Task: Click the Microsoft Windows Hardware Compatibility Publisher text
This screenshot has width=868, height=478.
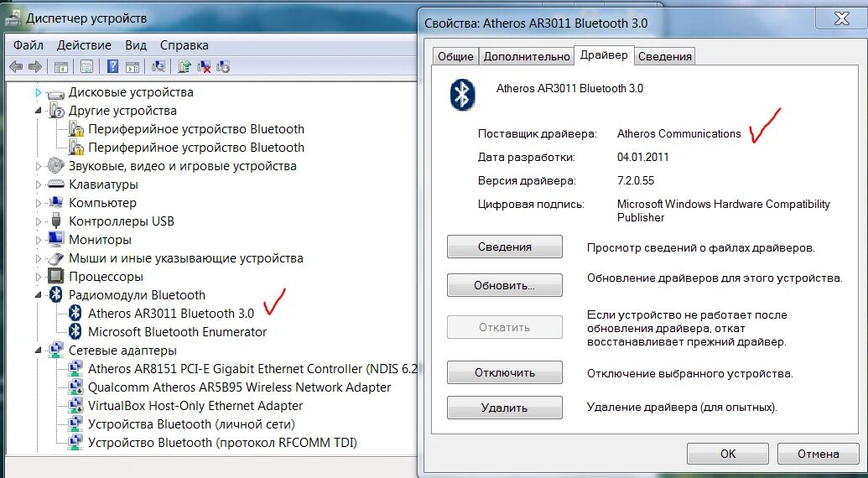Action: [x=724, y=210]
